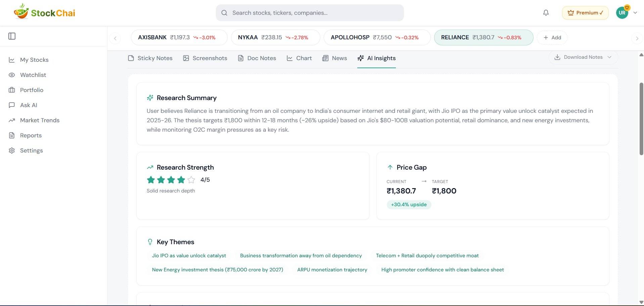Collapse the sidebar using the panel toggle
644x306 pixels.
pos(12,36)
